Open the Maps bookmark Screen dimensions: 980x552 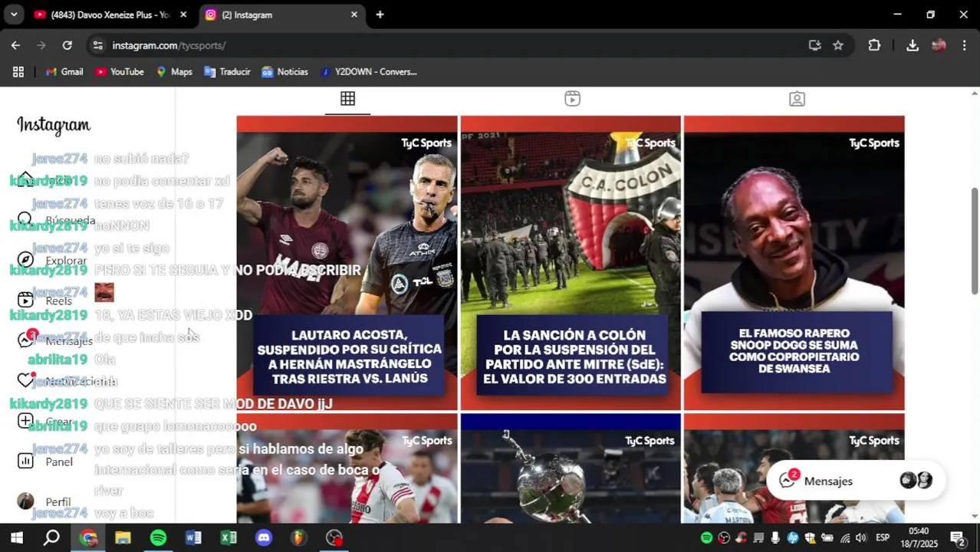174,71
